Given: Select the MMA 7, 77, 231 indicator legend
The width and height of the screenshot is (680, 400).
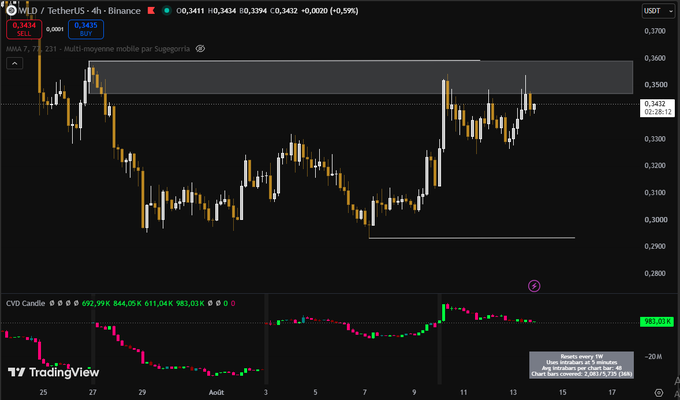Looking at the screenshot, I should click(x=98, y=49).
